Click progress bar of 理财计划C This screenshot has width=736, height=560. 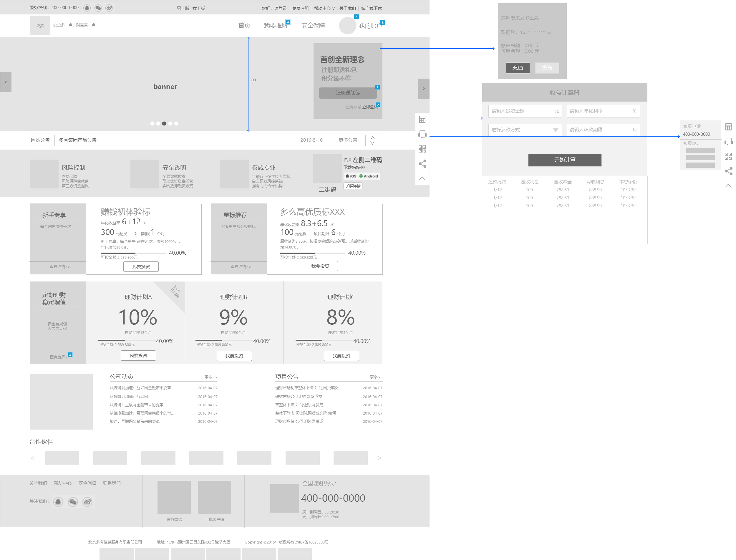coord(324,340)
